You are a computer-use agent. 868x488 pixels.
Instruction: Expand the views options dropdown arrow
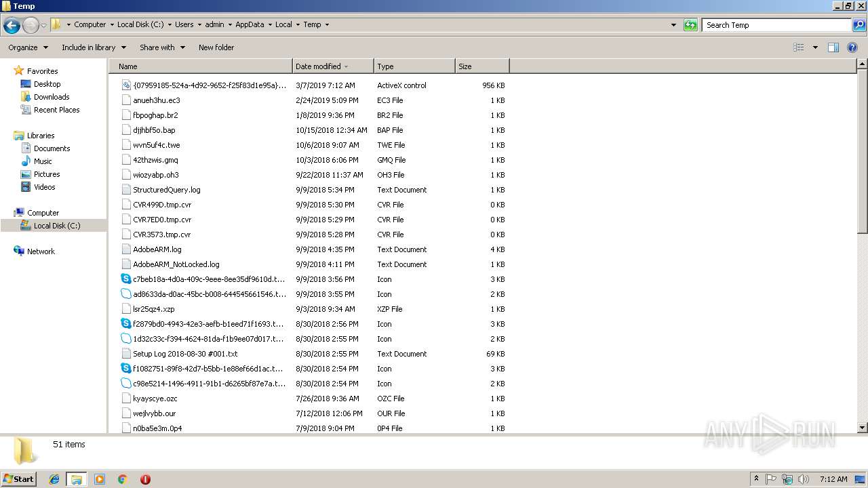click(x=815, y=47)
